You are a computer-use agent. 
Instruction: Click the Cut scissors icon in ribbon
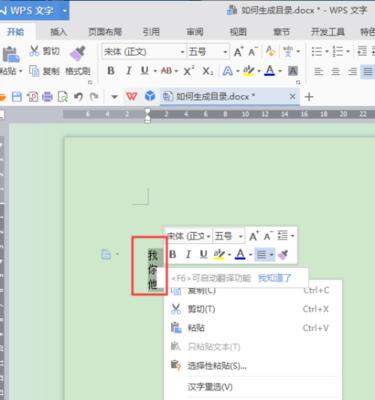click(34, 51)
